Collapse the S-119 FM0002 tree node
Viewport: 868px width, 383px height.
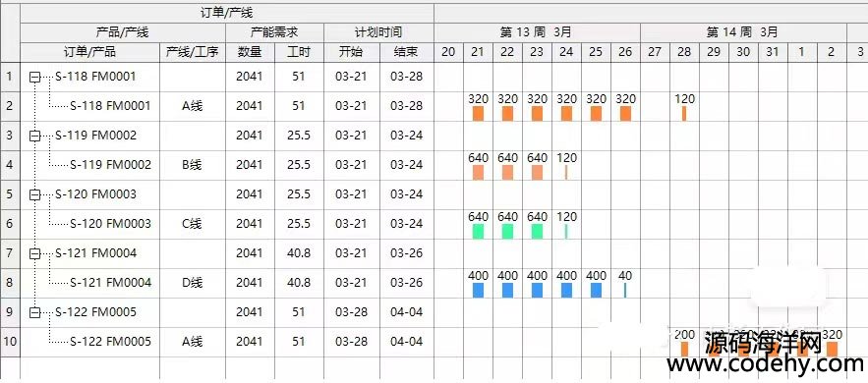point(34,136)
